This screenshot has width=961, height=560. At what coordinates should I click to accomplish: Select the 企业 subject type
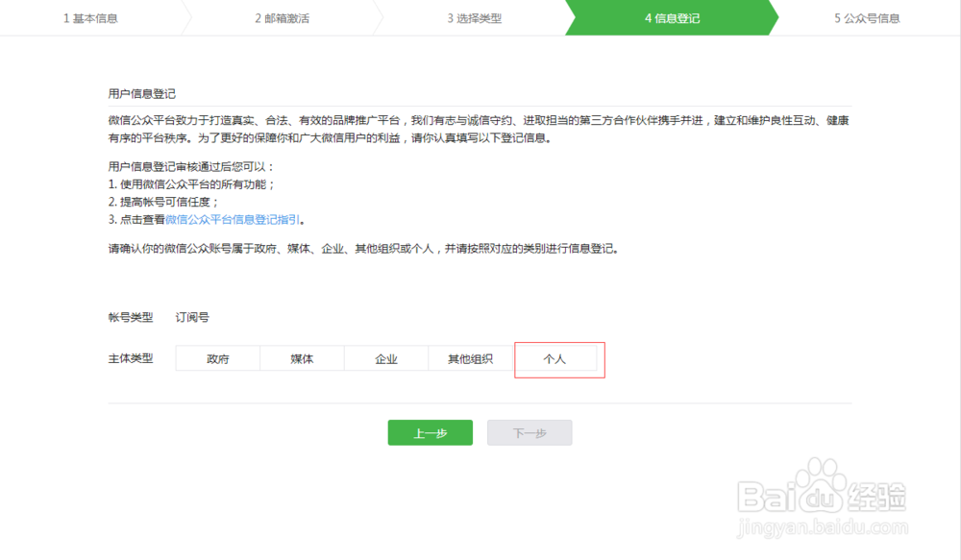pyautogui.click(x=386, y=359)
